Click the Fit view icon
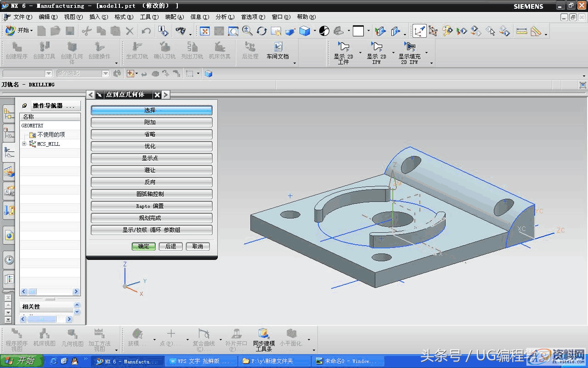The height and width of the screenshot is (368, 588). click(x=205, y=31)
